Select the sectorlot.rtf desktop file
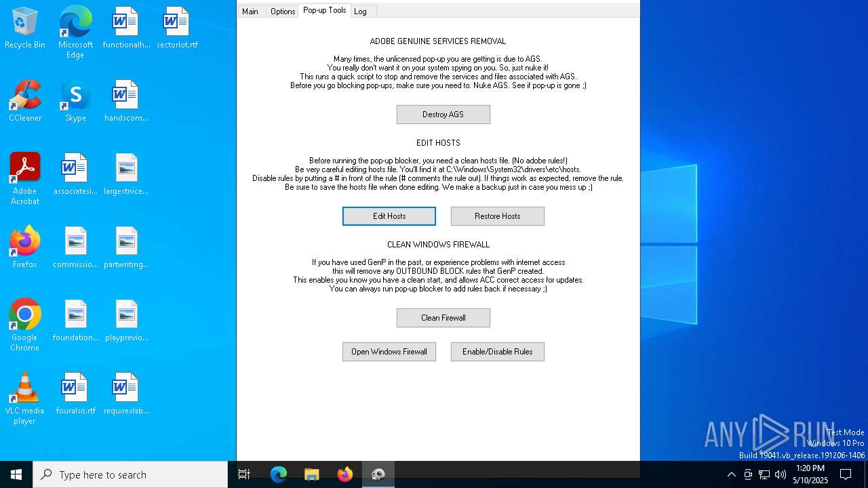868x488 pixels. (177, 28)
